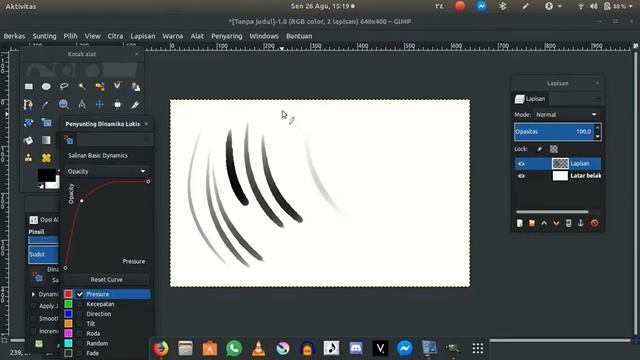Duplicate the selected layer
This screenshot has width=640, height=360.
coord(569,223)
